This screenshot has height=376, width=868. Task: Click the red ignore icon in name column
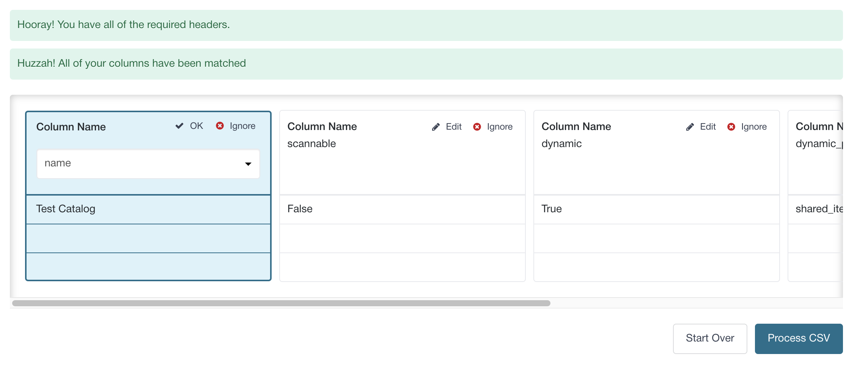pyautogui.click(x=220, y=125)
